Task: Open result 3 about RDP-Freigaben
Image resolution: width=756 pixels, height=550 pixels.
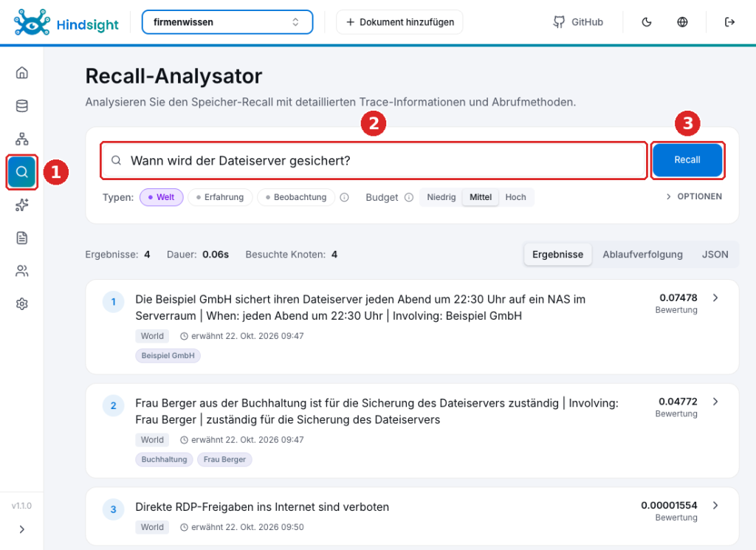Action: pyautogui.click(x=412, y=516)
